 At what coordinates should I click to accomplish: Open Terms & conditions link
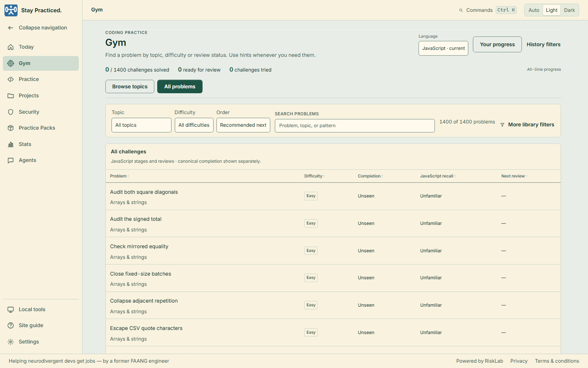557,361
